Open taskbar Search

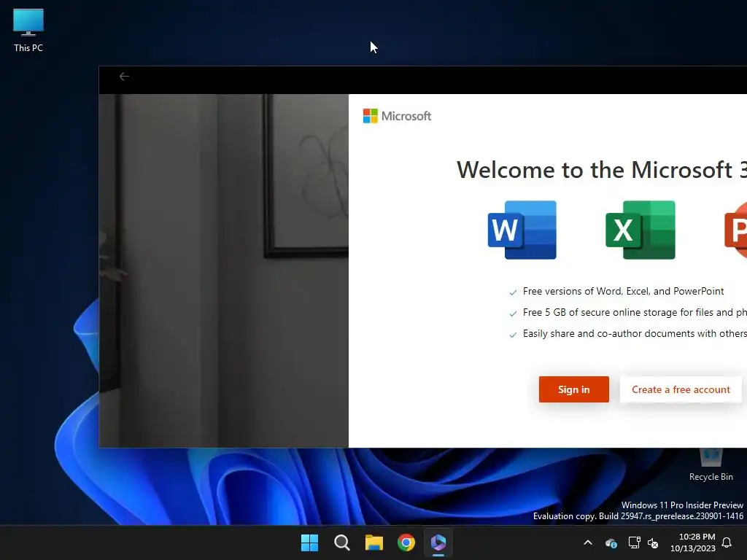click(x=342, y=542)
